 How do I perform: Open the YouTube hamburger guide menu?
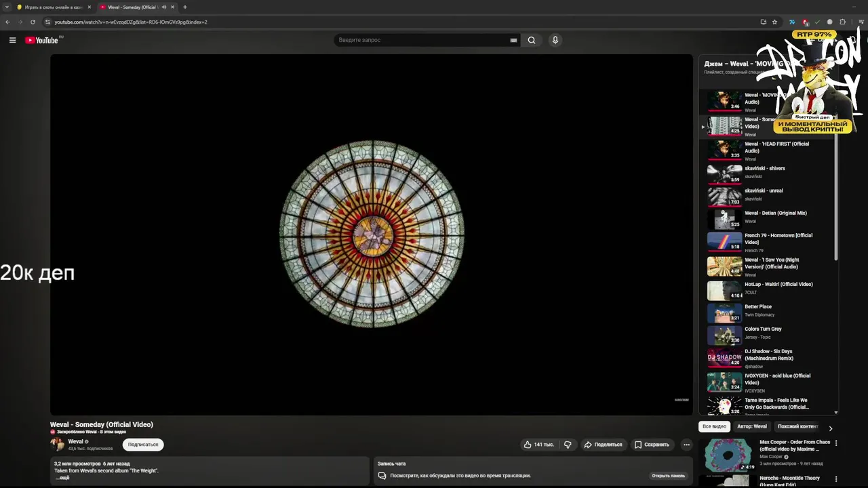pyautogui.click(x=12, y=40)
